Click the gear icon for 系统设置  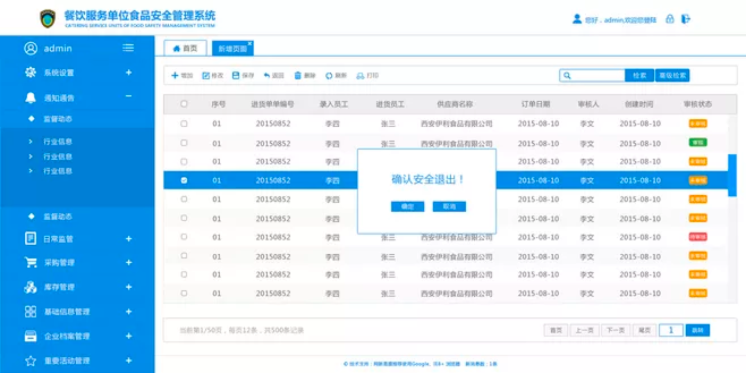pyautogui.click(x=30, y=73)
